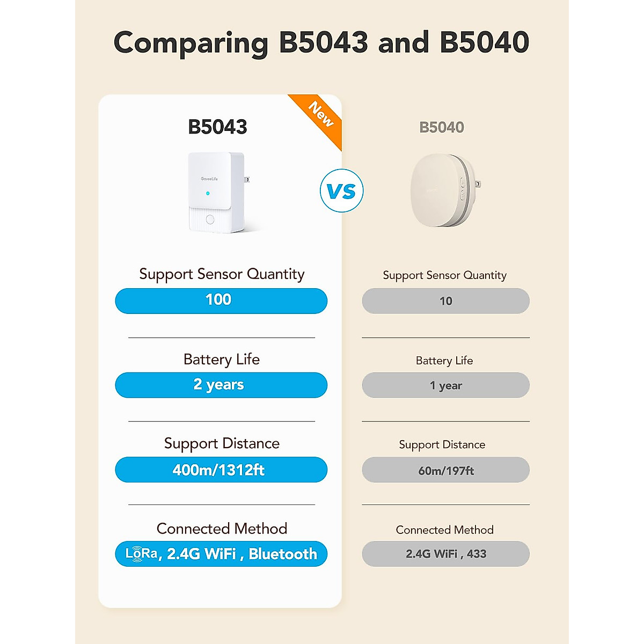Click B5043's "Connected Method" label
Screen dimensions: 644x644
(222, 529)
